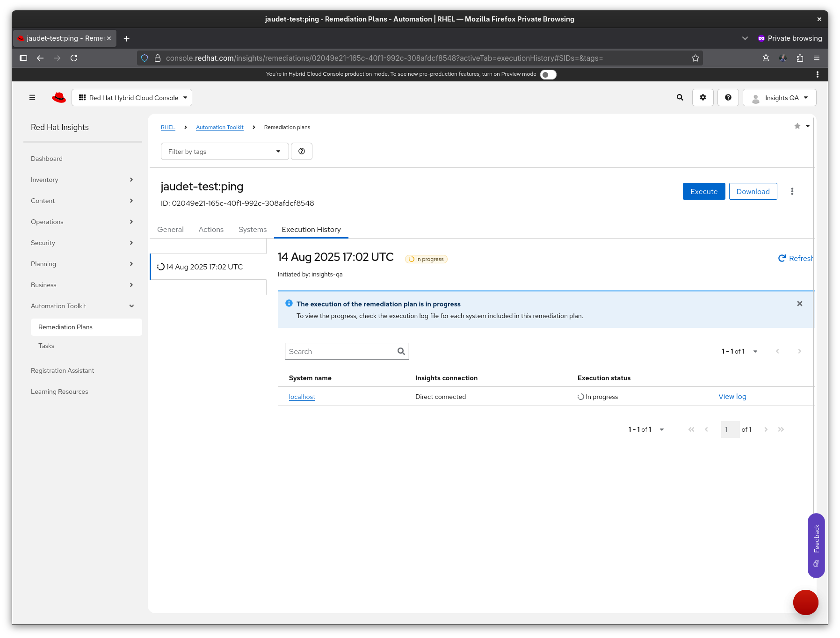Close the jaudet-test:ping browser tab
840x638 pixels.
109,38
